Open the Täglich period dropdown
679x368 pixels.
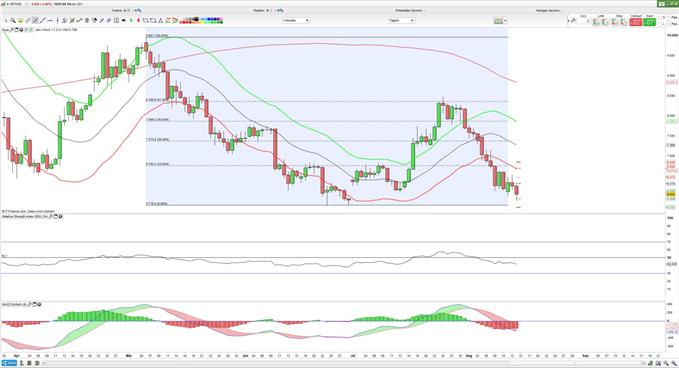point(401,20)
